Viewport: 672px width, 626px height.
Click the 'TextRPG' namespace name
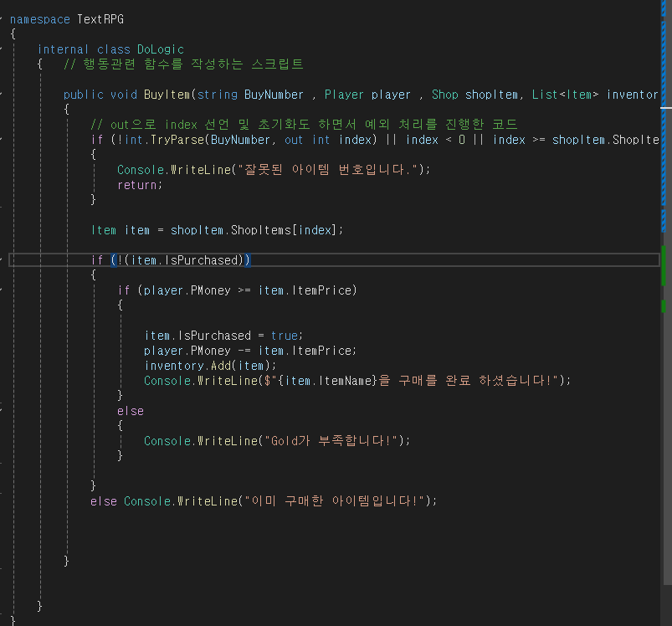pos(100,20)
